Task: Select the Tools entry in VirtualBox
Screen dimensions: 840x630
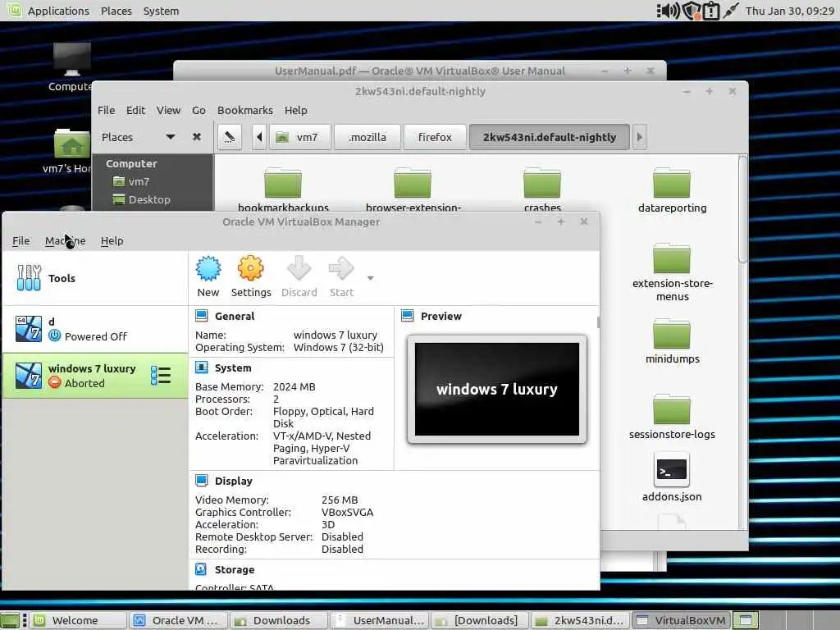Action: 95,278
